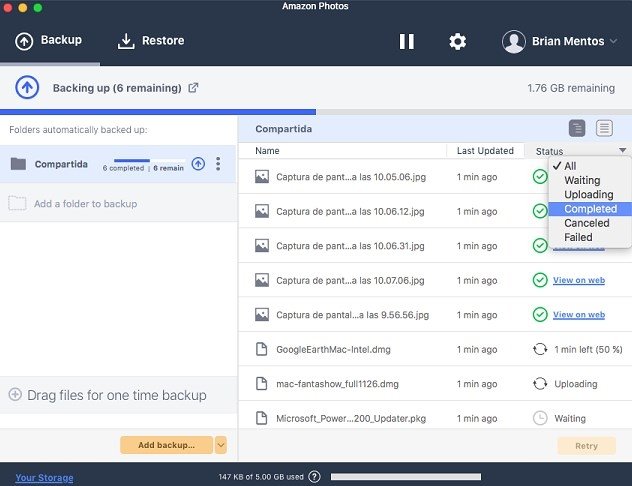632x486 pixels.
Task: Expand the Brian Mentos account menu chevron
Action: (x=613, y=41)
